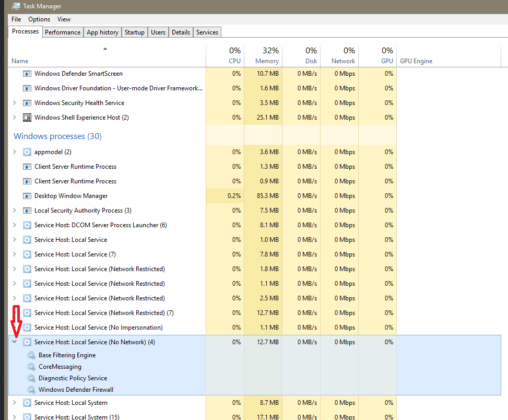The image size is (508, 420).
Task: Switch to the Performance tab
Action: click(x=63, y=32)
